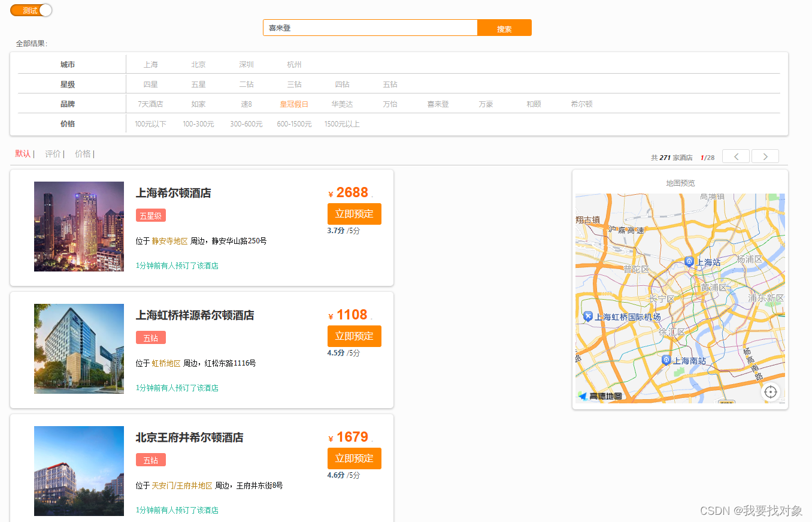Select star level 四钻
The width and height of the screenshot is (812, 522).
[342, 85]
